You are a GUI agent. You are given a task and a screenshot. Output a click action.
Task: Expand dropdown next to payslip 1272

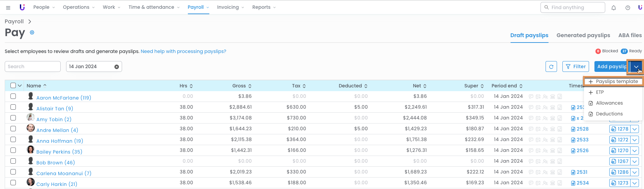pyautogui.click(x=635, y=140)
